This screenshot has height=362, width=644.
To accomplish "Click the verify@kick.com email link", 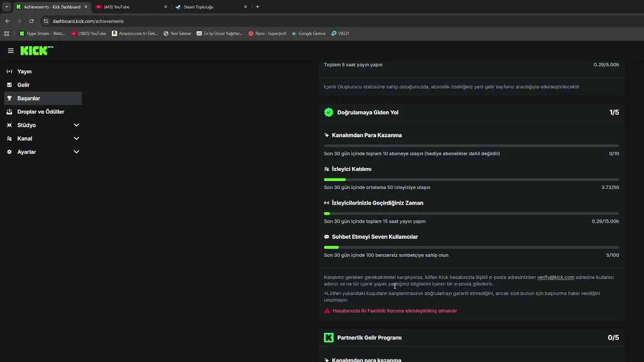I will point(555,277).
